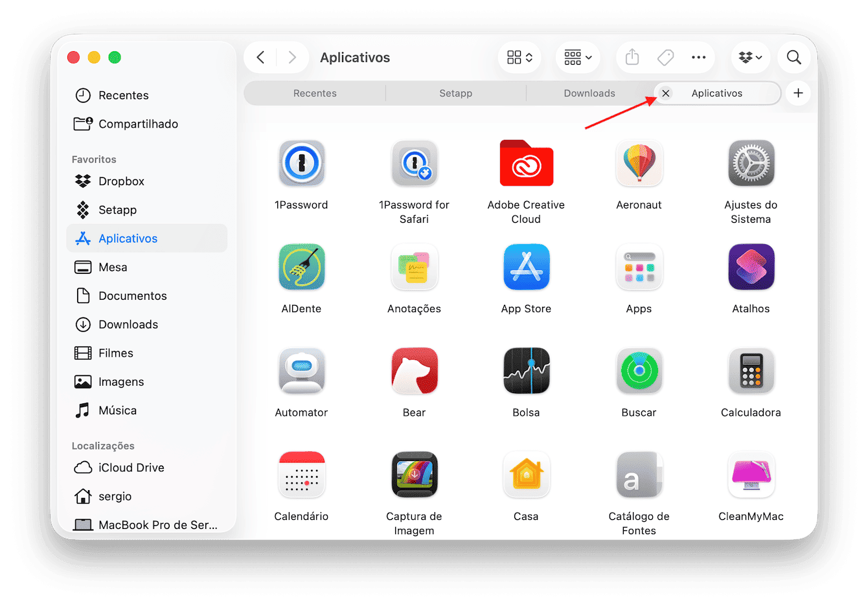Launch CleanMyMac

tap(751, 475)
